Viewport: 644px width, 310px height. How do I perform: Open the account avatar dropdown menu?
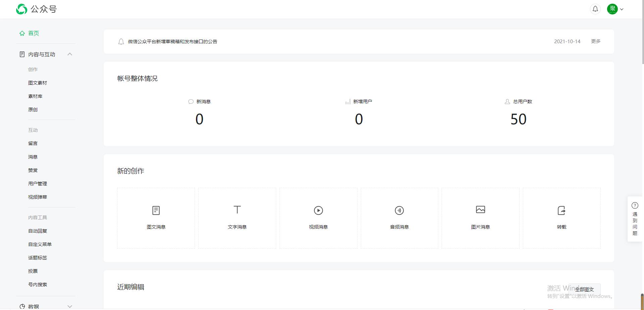point(615,9)
